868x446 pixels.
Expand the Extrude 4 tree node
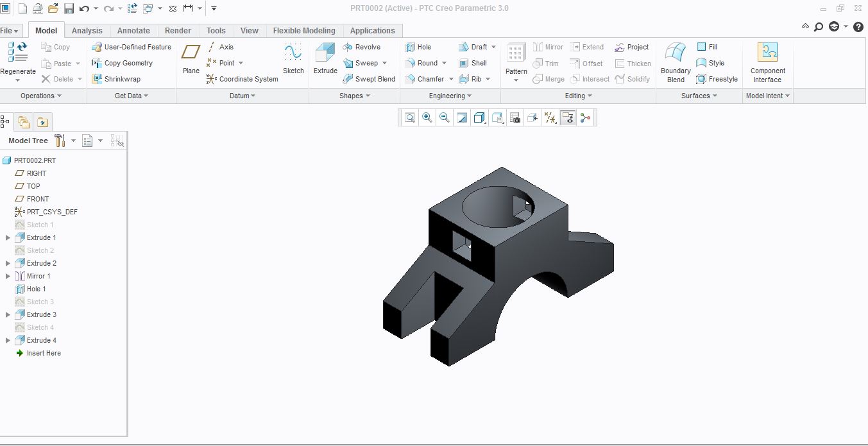[x=8, y=340]
